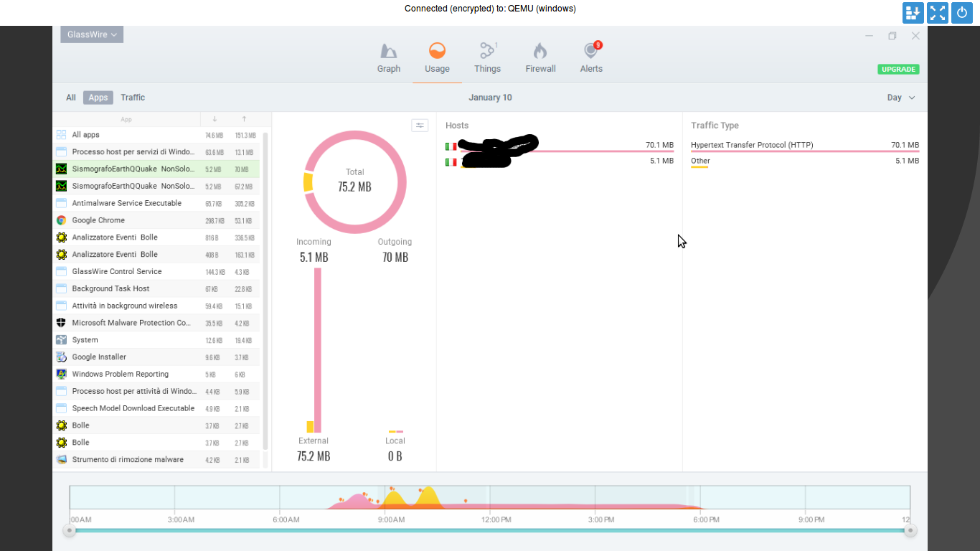
Task: Click the All apps grid icon
Action: click(61, 135)
